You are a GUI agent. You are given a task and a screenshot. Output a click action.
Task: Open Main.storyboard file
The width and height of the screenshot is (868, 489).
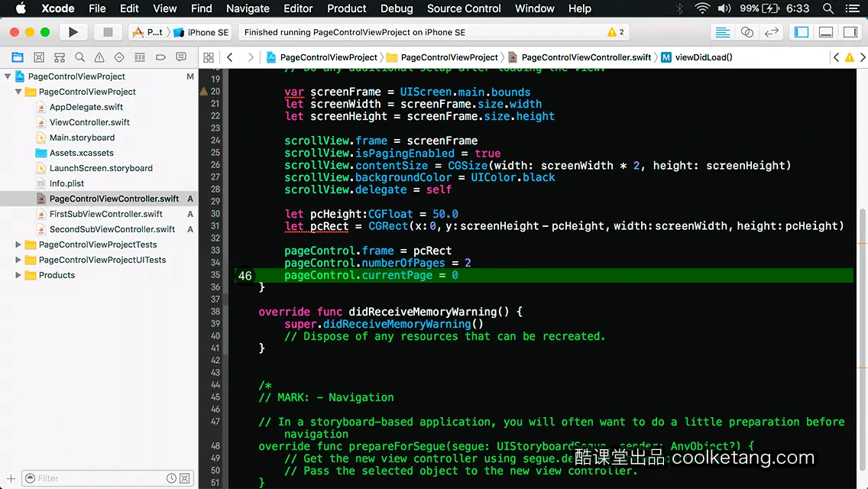[82, 138]
